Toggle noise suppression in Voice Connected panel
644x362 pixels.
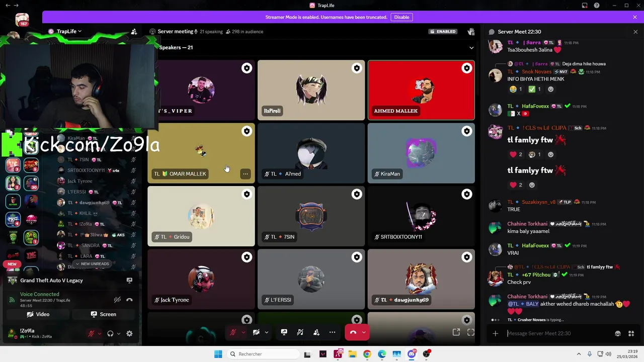(117, 300)
